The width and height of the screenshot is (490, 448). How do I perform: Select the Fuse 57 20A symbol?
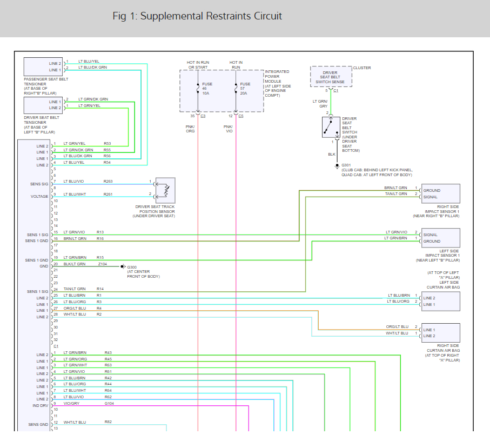236,89
